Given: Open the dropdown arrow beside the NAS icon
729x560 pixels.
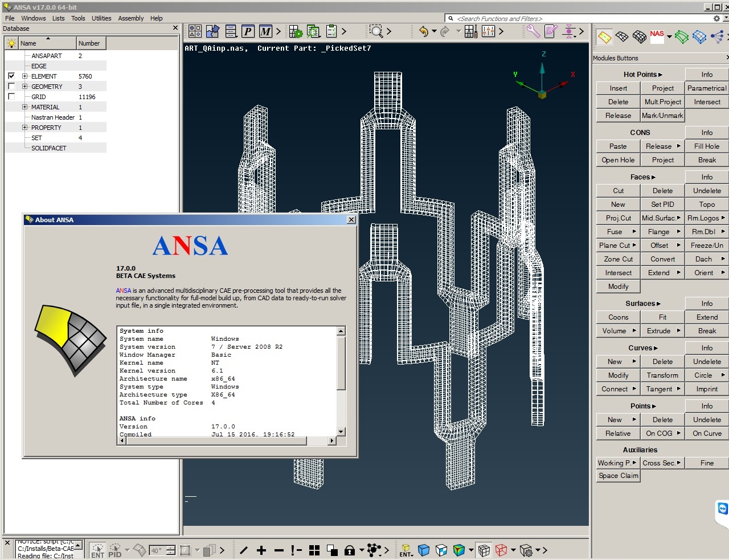Looking at the screenshot, I should tap(669, 37).
